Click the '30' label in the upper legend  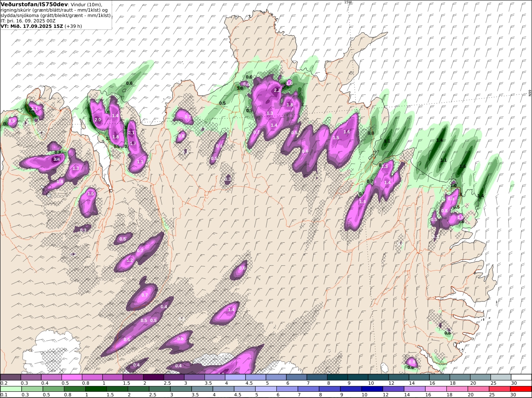[514, 383]
